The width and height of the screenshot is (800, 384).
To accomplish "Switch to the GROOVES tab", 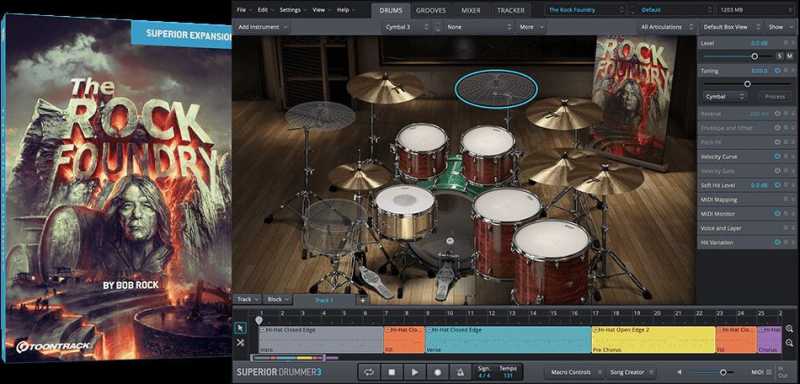I will pyautogui.click(x=431, y=10).
